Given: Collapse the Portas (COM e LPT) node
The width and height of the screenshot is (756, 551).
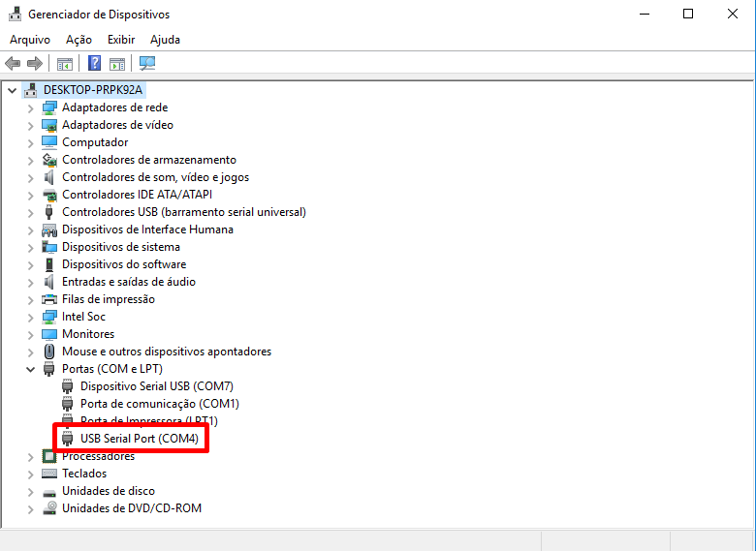Looking at the screenshot, I should (30, 369).
